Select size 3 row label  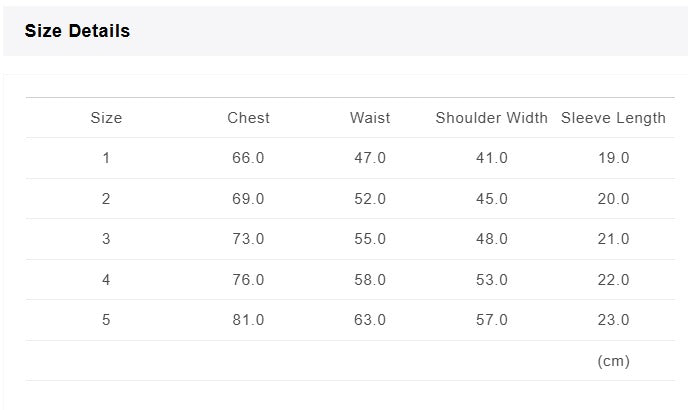(106, 239)
